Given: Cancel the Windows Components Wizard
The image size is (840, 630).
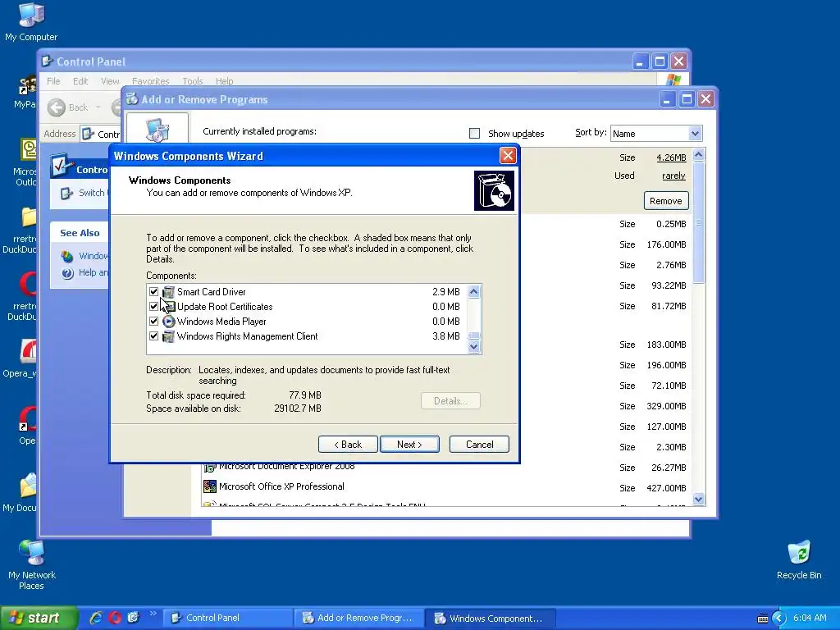Looking at the screenshot, I should point(479,444).
